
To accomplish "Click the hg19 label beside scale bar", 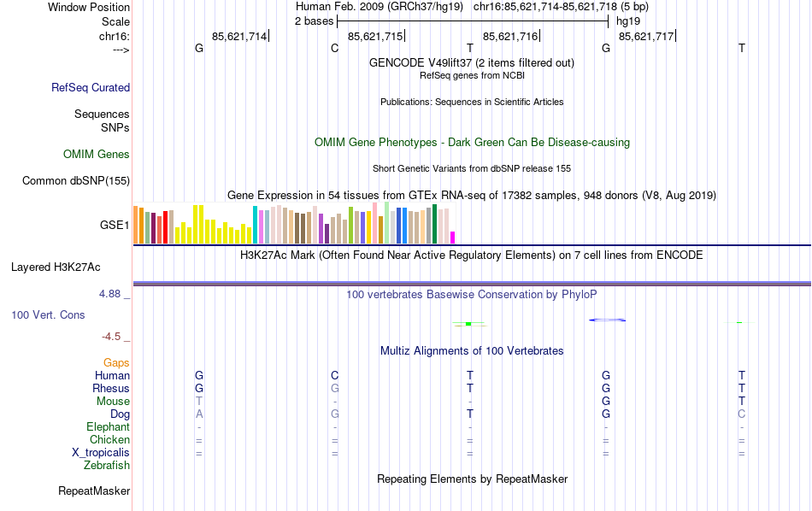I will pyautogui.click(x=628, y=21).
